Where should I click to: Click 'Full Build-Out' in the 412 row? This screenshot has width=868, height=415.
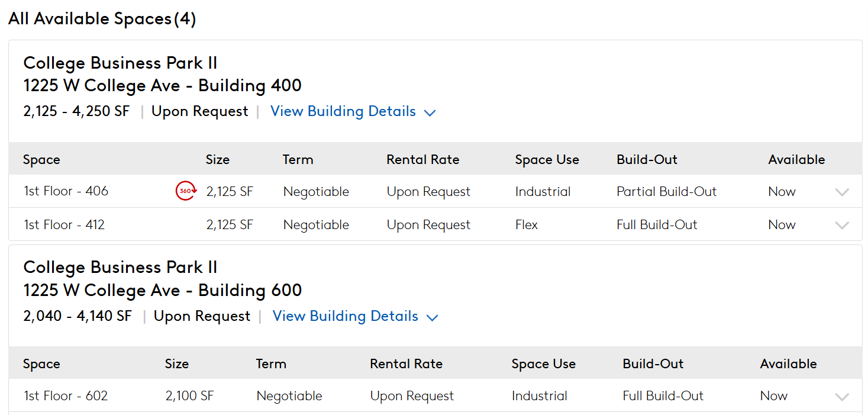(657, 224)
